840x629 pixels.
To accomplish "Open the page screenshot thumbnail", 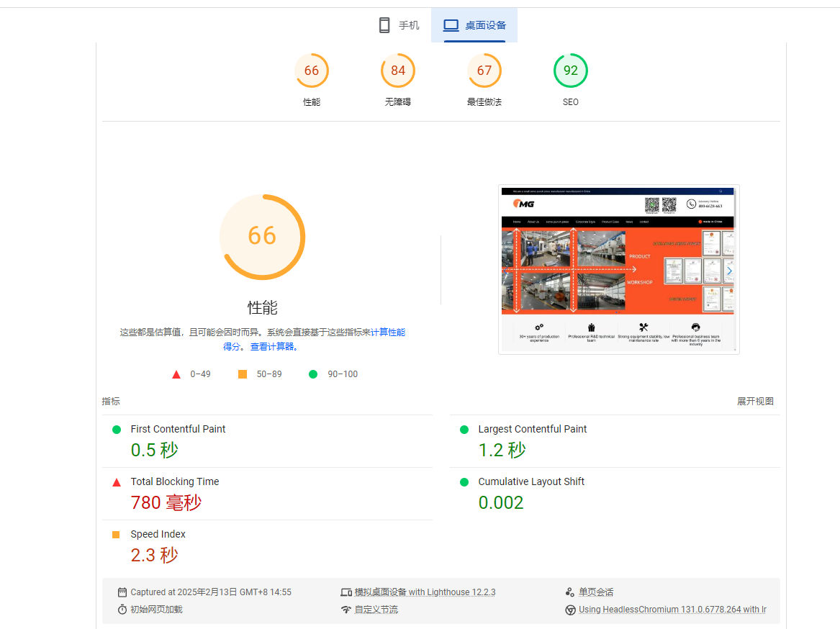I will (619, 269).
